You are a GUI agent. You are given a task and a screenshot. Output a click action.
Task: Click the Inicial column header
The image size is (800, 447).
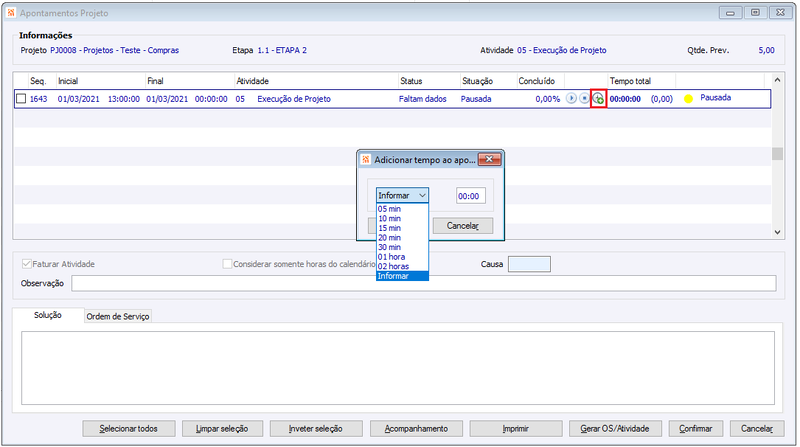click(101, 81)
